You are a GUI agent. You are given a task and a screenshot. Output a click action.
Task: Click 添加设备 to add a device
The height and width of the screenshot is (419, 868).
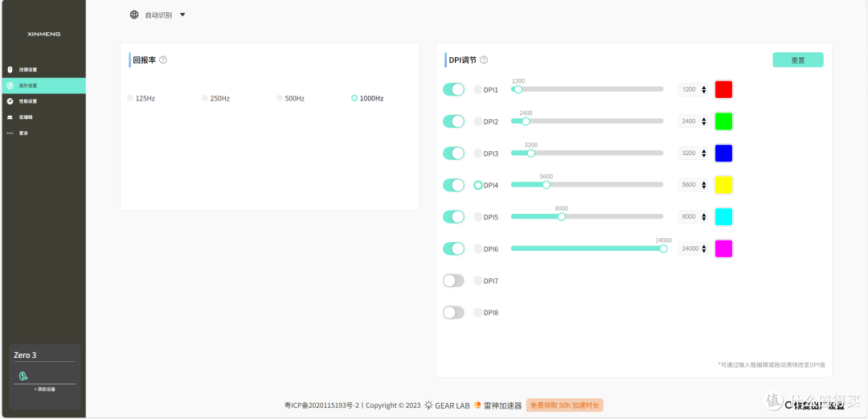coord(45,389)
